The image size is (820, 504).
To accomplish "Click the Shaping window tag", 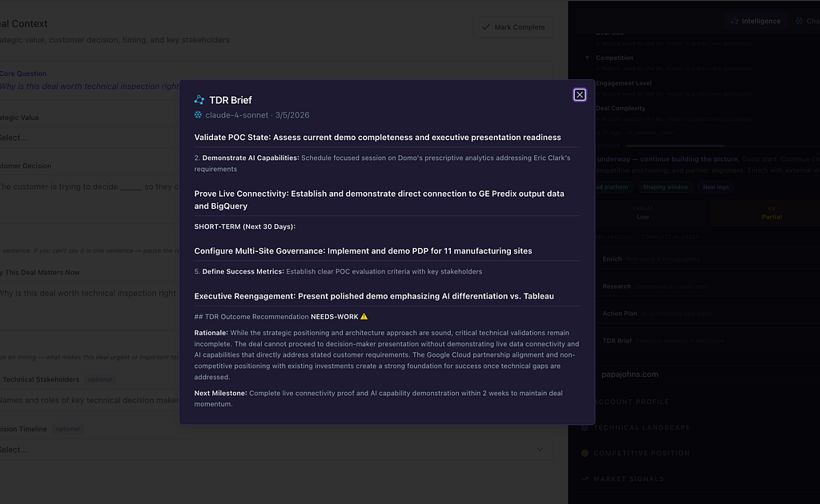I will (665, 187).
